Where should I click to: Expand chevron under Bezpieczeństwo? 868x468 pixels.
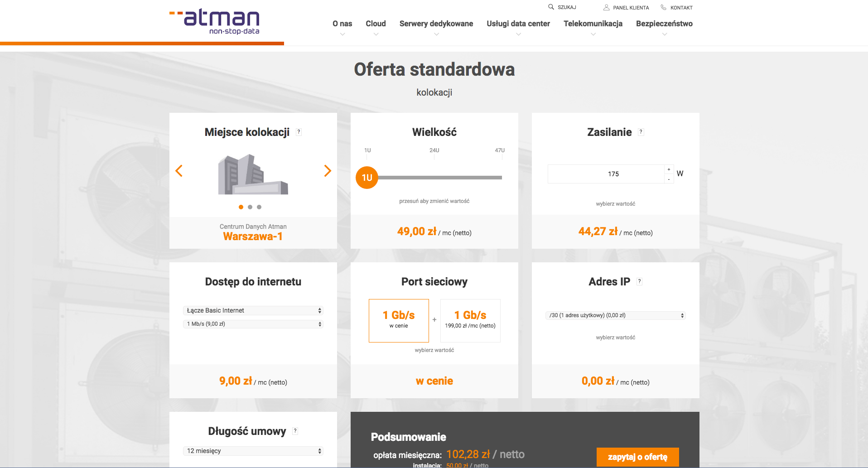(x=665, y=34)
